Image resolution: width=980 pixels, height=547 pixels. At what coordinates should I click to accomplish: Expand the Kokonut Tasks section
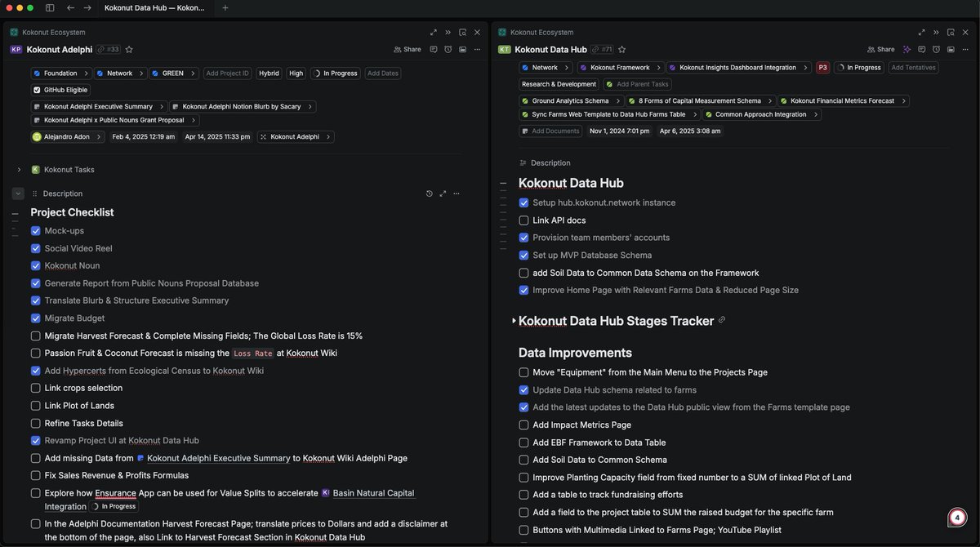pyautogui.click(x=19, y=170)
